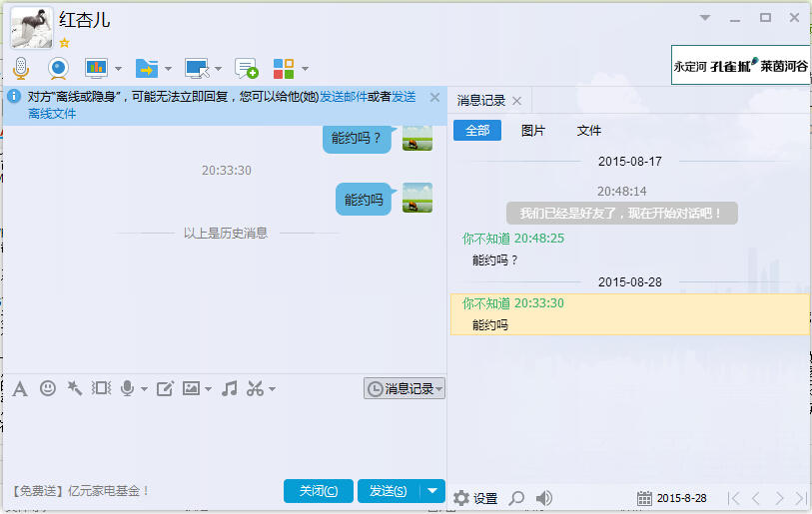Click the 发送(S) button
The image size is (812, 514).
pos(389,491)
